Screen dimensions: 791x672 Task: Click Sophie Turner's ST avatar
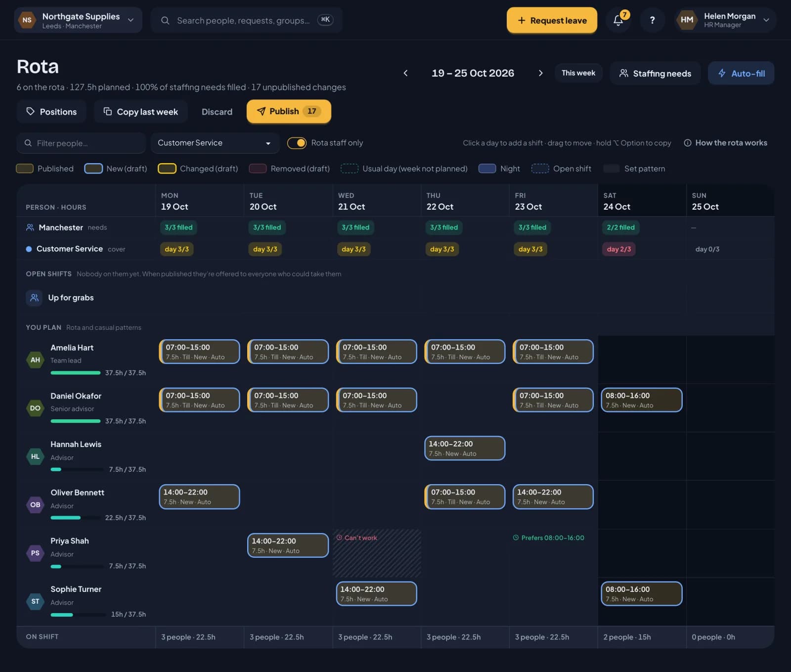click(x=35, y=601)
